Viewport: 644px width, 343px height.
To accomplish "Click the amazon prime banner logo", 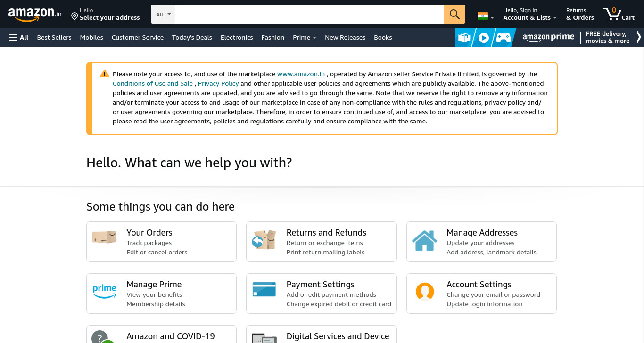I will coord(548,37).
